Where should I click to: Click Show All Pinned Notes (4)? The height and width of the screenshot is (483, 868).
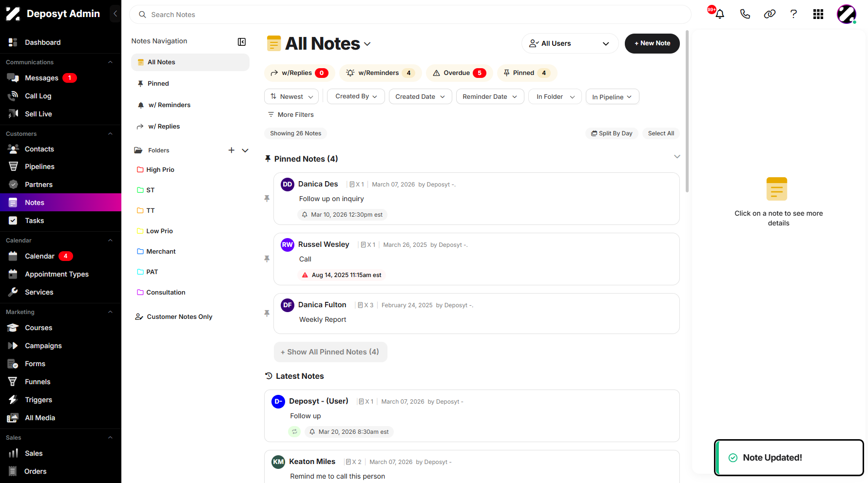click(330, 352)
